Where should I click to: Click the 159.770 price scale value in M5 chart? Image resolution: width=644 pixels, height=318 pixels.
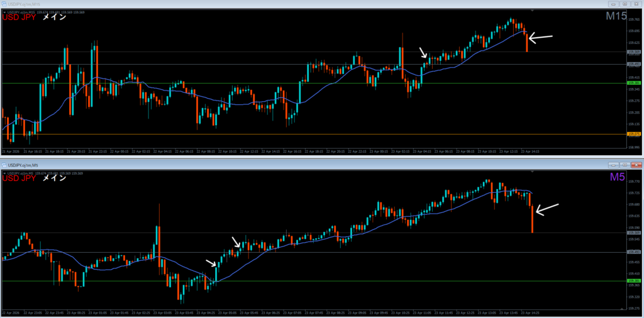[634, 181]
